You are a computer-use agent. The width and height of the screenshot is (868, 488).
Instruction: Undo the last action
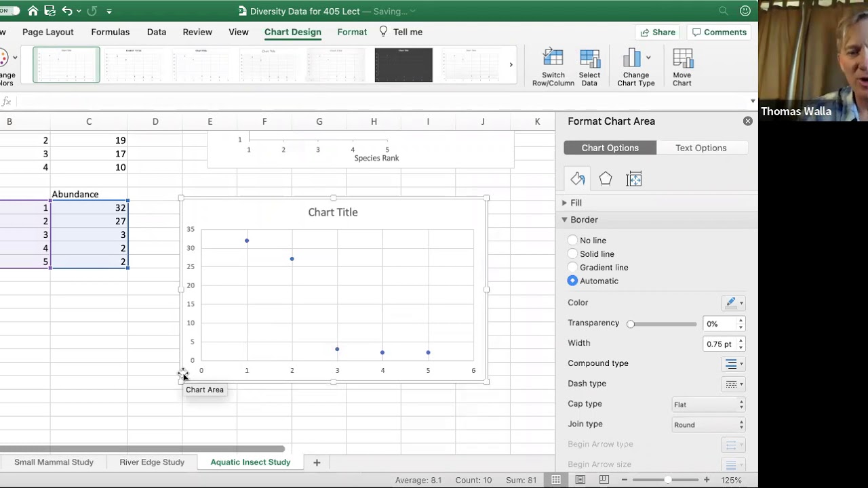pyautogui.click(x=66, y=11)
